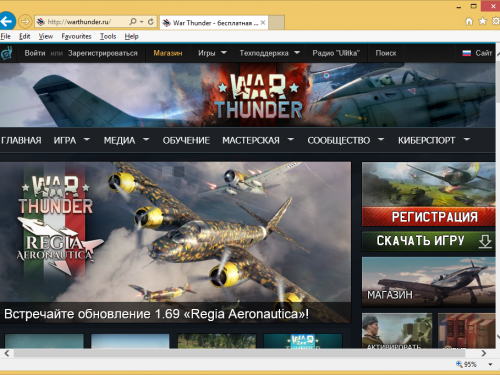Viewport: 500px width, 375px height.
Task: Open Favourites star icon
Action: point(482,22)
